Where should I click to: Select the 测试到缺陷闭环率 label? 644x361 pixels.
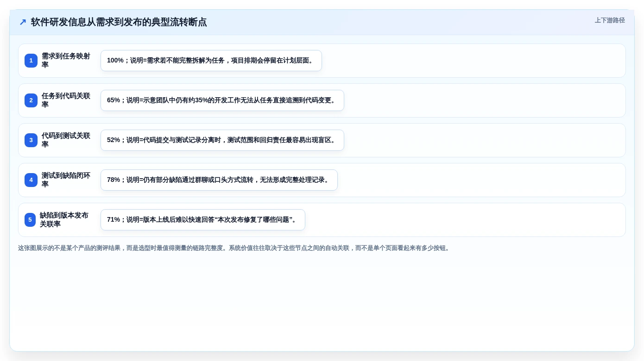tap(66, 180)
